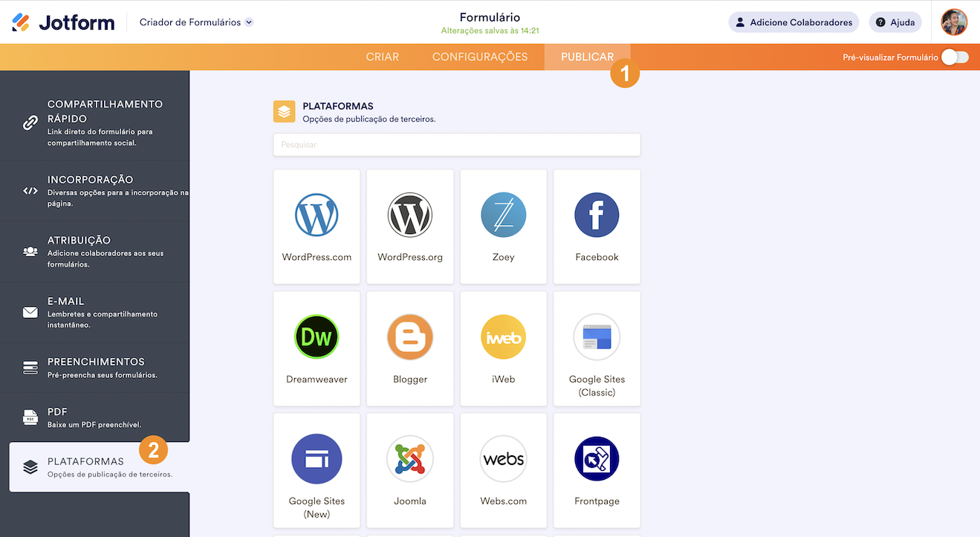The width and height of the screenshot is (980, 537).
Task: Pick the Zoey platform icon
Action: point(504,215)
